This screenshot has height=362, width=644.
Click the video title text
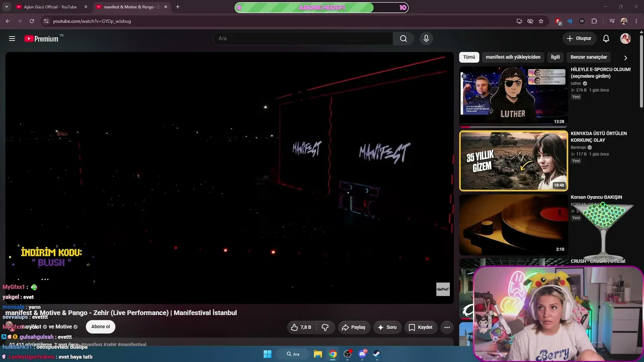tap(121, 313)
